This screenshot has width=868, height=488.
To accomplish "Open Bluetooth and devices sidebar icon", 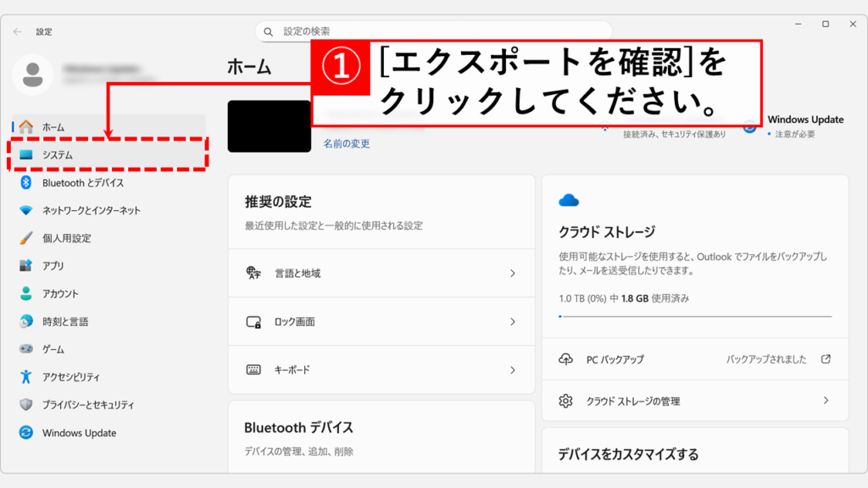I will click(26, 183).
